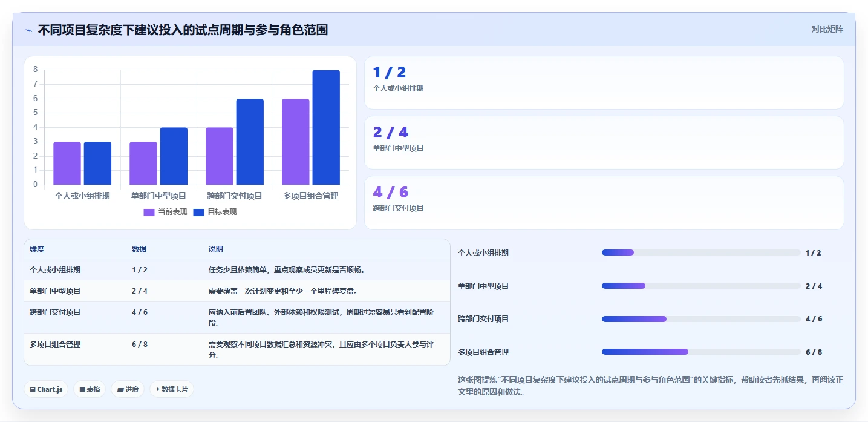Click progress bar for 个人或小组排期
This screenshot has width=868, height=422.
point(701,252)
